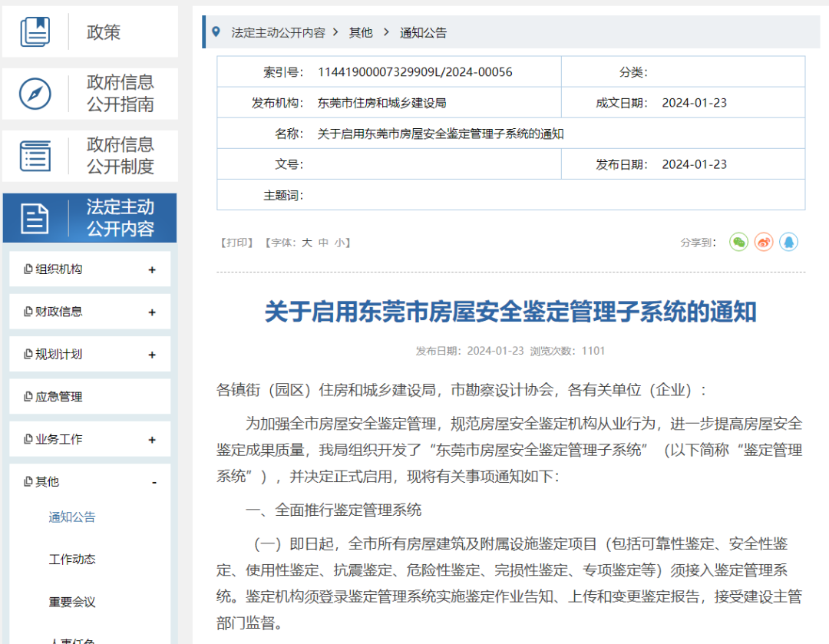Image resolution: width=829 pixels, height=644 pixels.
Task: Expand the 财政信息 plus sign
Action: (152, 312)
